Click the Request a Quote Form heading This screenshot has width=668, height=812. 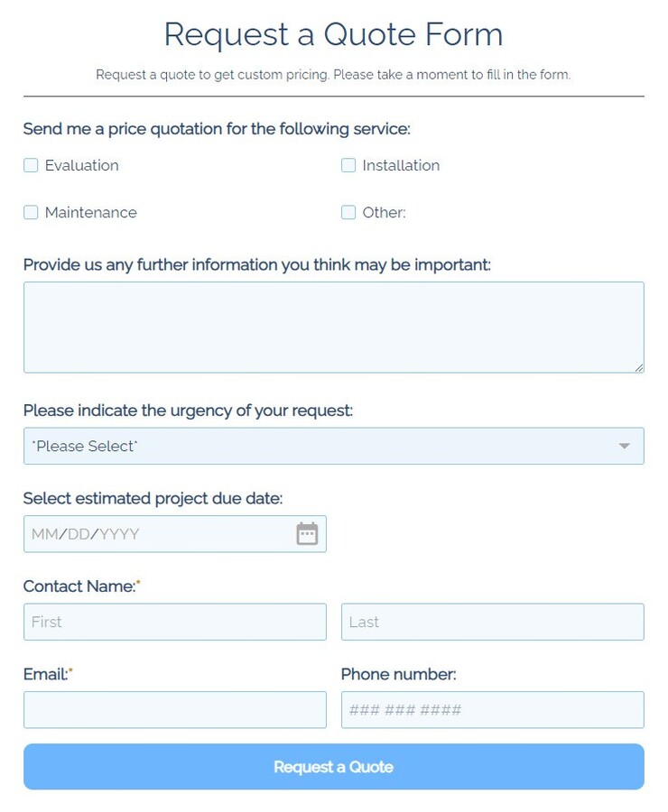coord(333,34)
